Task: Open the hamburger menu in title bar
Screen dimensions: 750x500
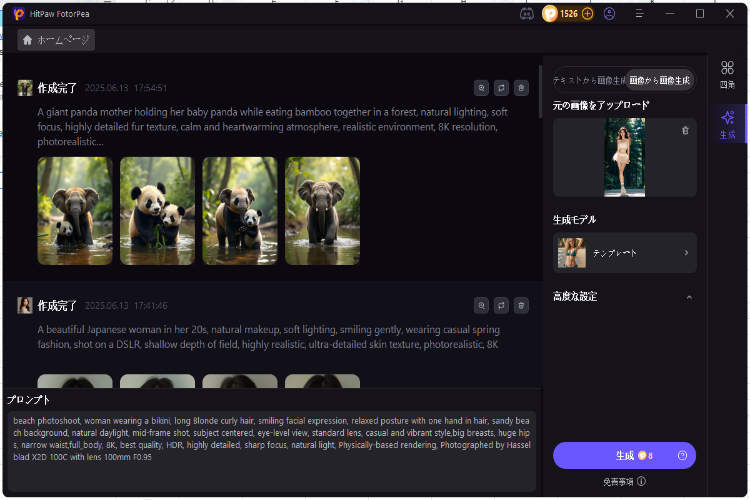Action: click(x=639, y=14)
